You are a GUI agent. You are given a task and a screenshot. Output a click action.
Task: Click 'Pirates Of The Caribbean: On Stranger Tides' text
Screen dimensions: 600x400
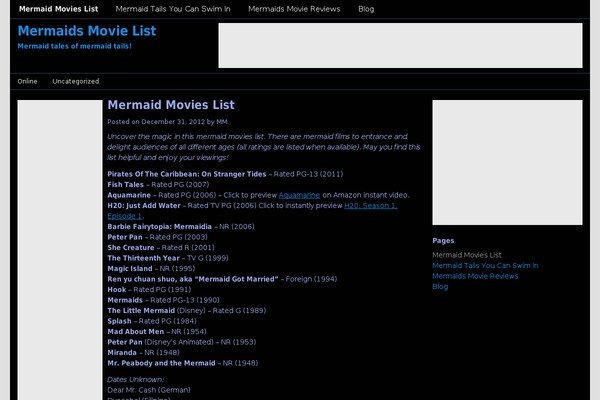click(x=187, y=174)
